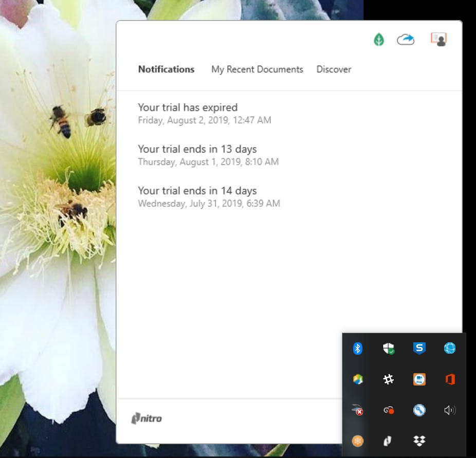Open the Dropbox tray icon
Screen dimensions: 476x458
[419, 441]
